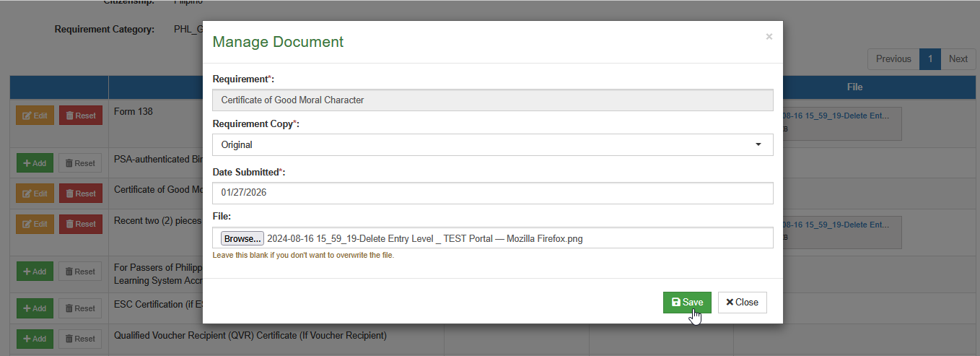Image resolution: width=980 pixels, height=356 pixels.
Task: Reset the Qualified Voucher Recipient row
Action: [x=80, y=339]
